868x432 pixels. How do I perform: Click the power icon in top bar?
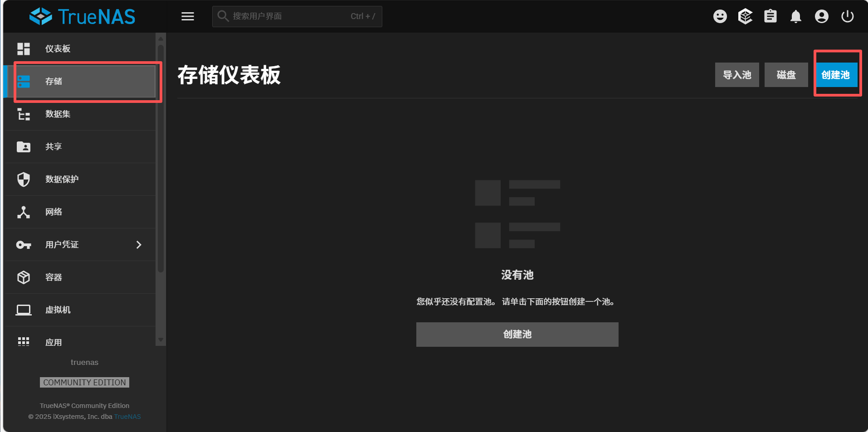(847, 17)
